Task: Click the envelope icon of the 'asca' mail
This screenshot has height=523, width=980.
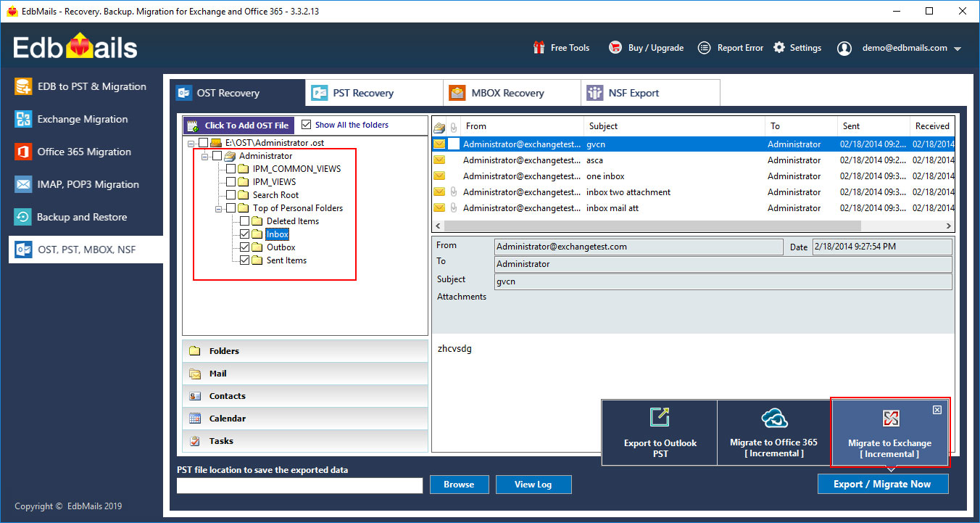Action: click(439, 160)
